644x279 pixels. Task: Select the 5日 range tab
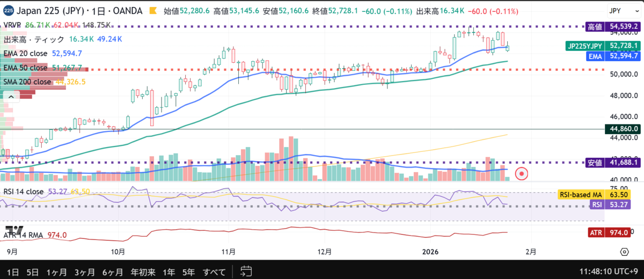pos(32,271)
